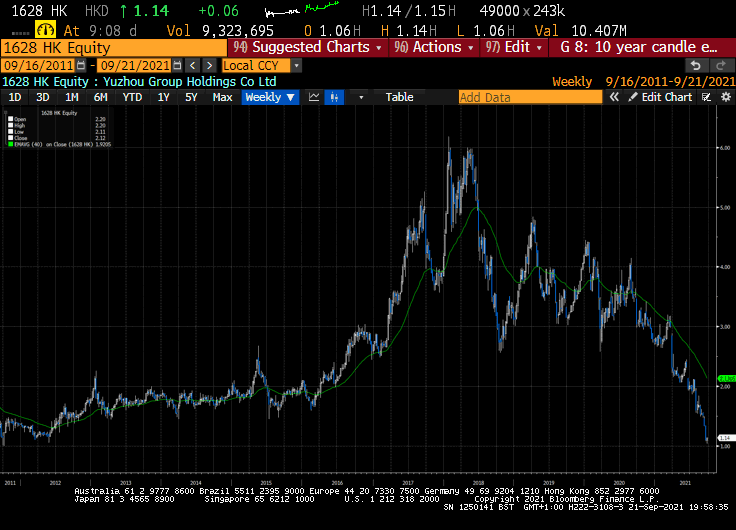Select the 1Y range tab
The image size is (736, 530).
(163, 97)
